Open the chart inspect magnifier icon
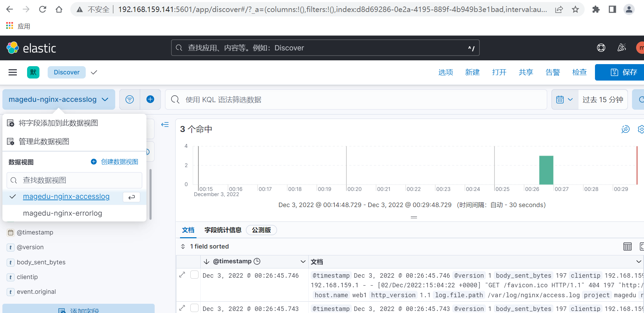The width and height of the screenshot is (644, 313). (x=625, y=129)
